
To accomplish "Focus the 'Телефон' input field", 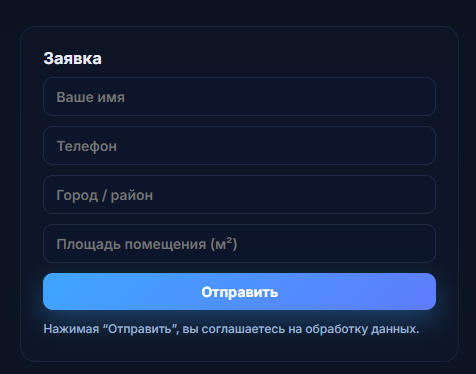I will [239, 146].
